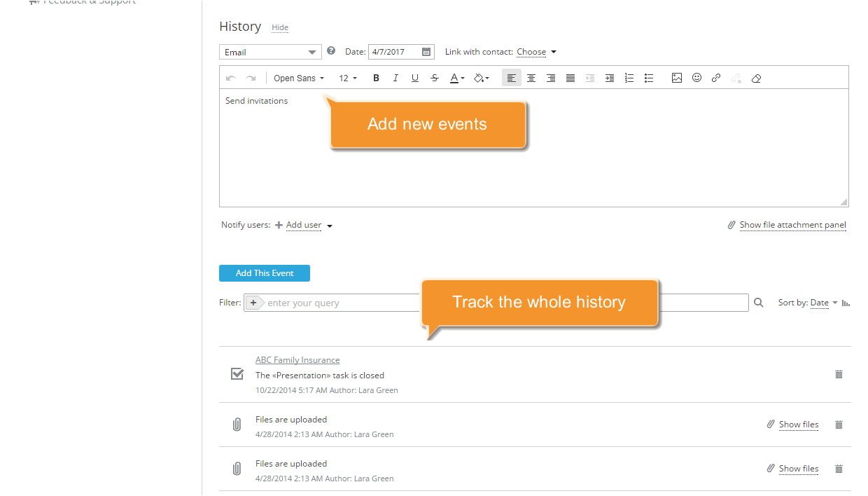Show the file attachment panel
Image resolution: width=868 pixels, height=496 pixels.
(x=793, y=225)
